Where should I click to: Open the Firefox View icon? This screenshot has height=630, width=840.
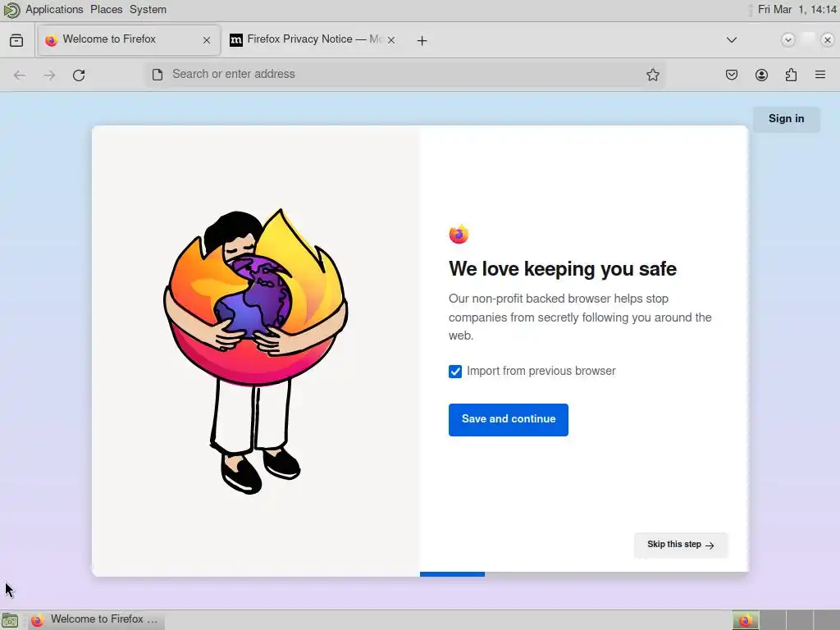coord(16,40)
